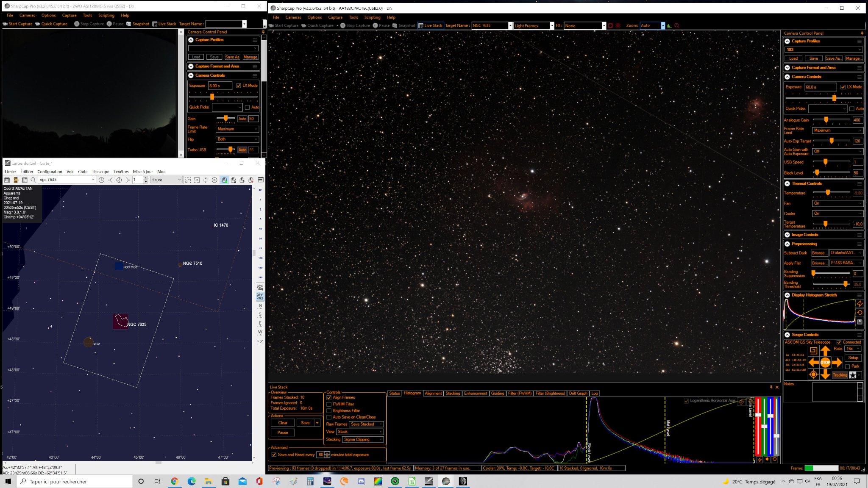Open the View dropdown showing Stack
This screenshot has height=488, width=868.
click(x=360, y=432)
